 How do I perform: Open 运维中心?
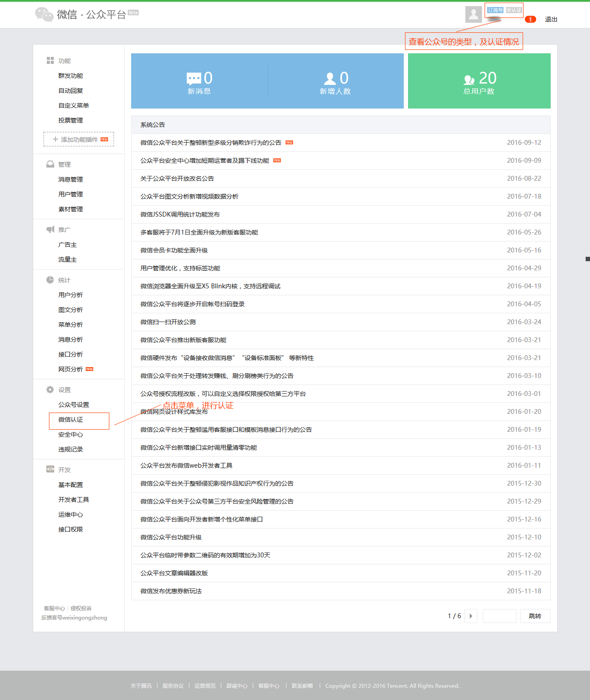70,514
